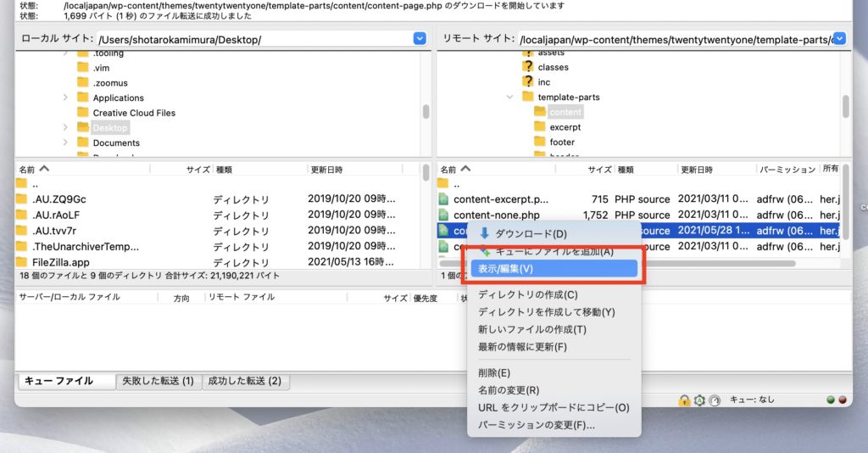Click FileZilla.app folder icon
This screenshot has width=868, height=453.
pos(21,262)
